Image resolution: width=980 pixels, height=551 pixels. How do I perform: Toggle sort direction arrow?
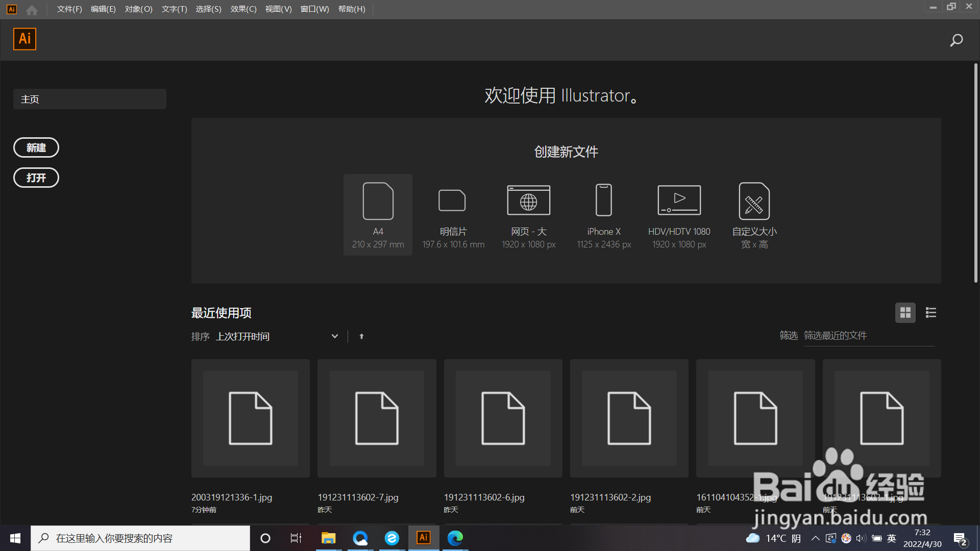click(x=361, y=336)
